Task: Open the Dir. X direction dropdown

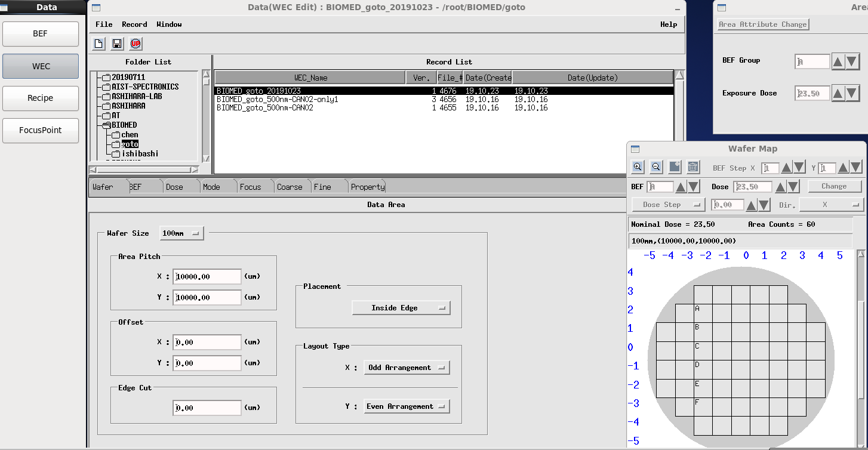Action: [x=832, y=205]
